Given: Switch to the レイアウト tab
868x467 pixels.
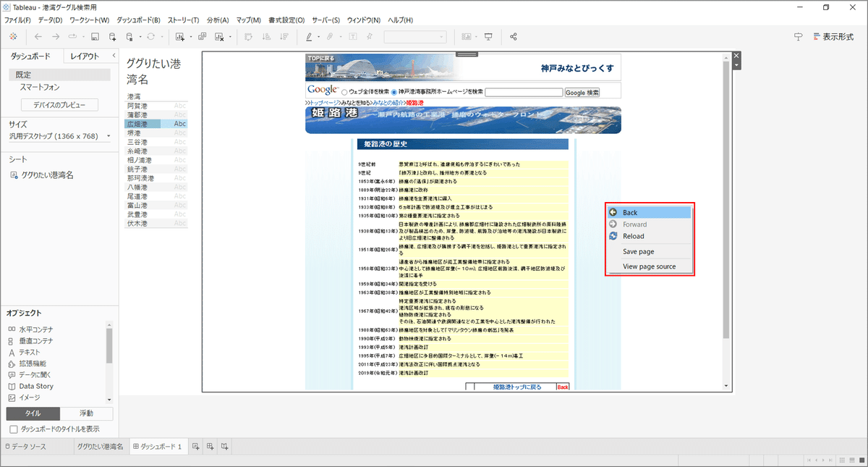Looking at the screenshot, I should pos(85,56).
